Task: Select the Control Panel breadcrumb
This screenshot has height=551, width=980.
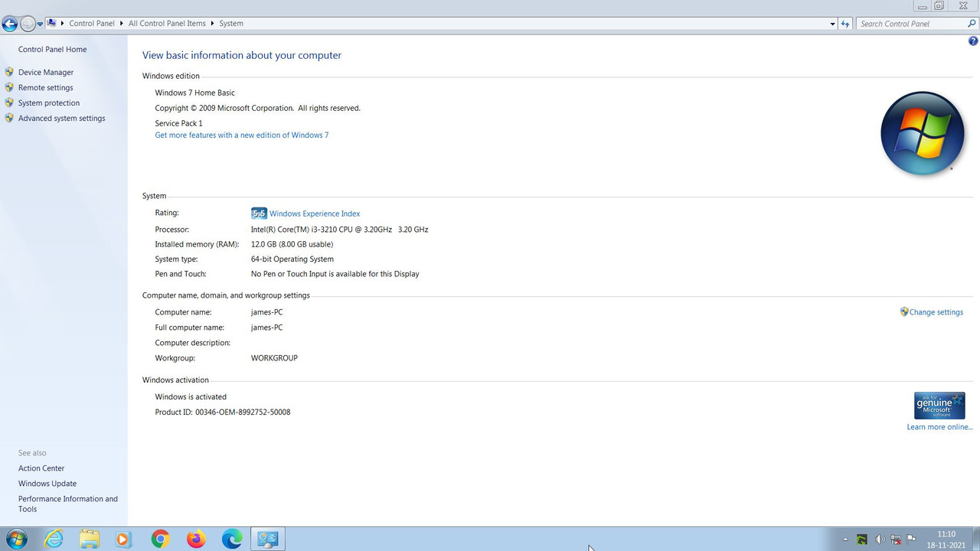Action: [92, 24]
